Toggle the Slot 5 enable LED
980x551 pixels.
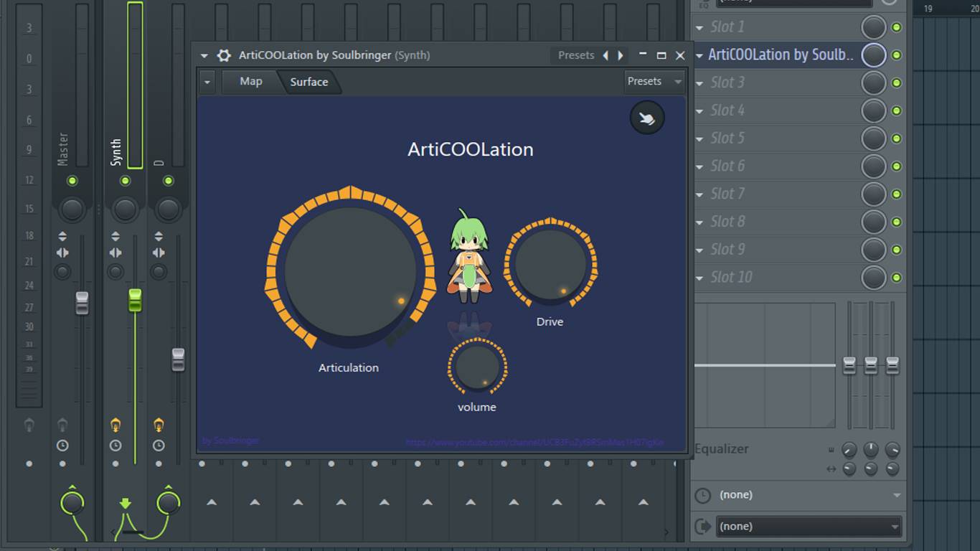(x=896, y=138)
